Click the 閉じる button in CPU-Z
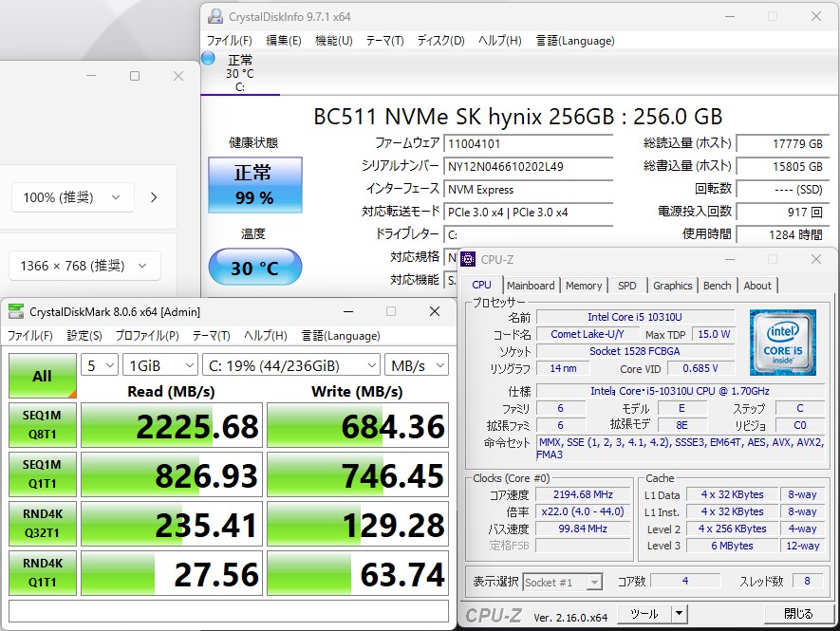Viewport: 840px width, 631px height. click(x=797, y=614)
